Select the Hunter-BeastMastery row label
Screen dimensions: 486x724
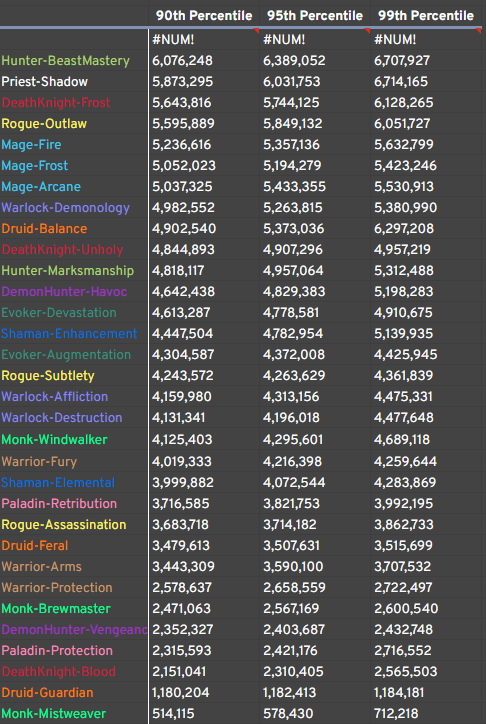click(x=66, y=60)
